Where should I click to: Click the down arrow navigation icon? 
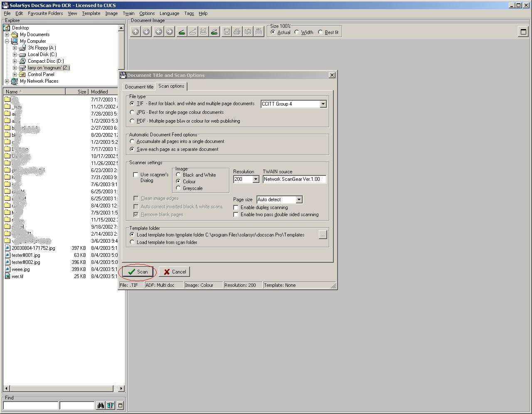coord(146,31)
